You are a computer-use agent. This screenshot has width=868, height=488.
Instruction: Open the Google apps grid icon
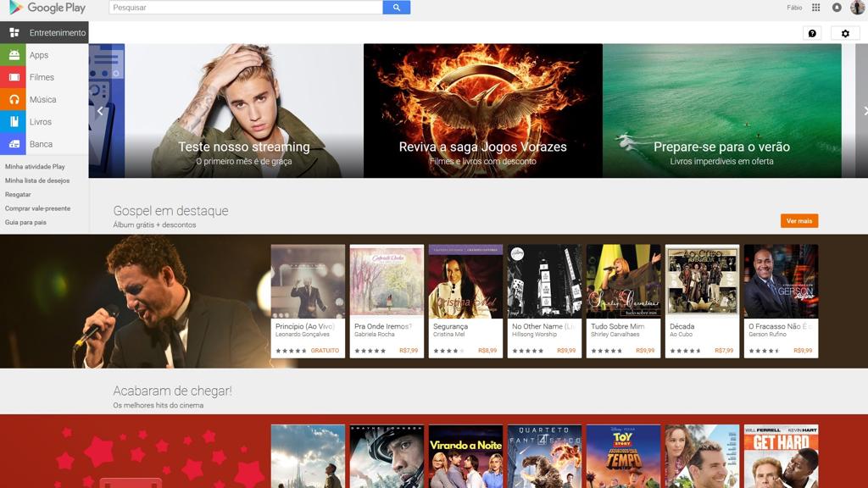[815, 8]
